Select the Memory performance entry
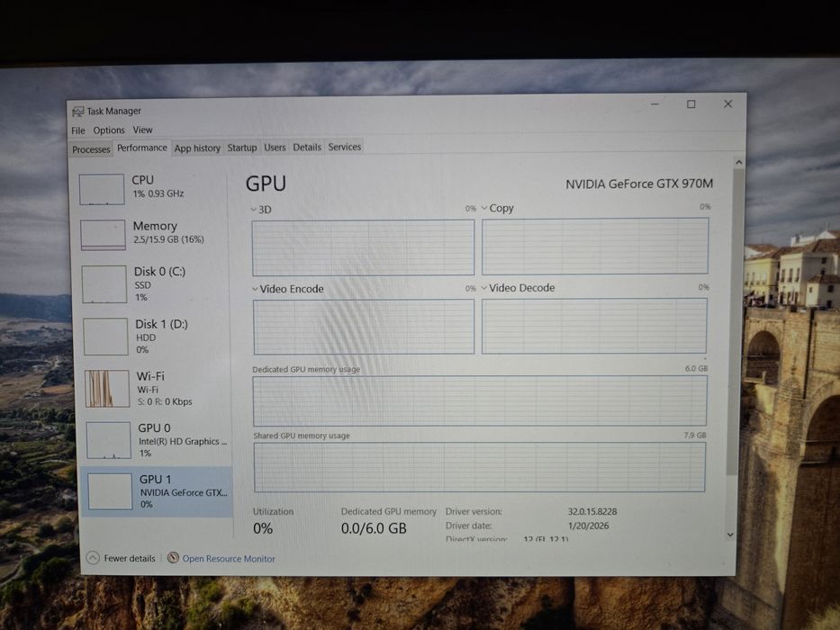Viewport: 840px width, 630px height. point(153,235)
